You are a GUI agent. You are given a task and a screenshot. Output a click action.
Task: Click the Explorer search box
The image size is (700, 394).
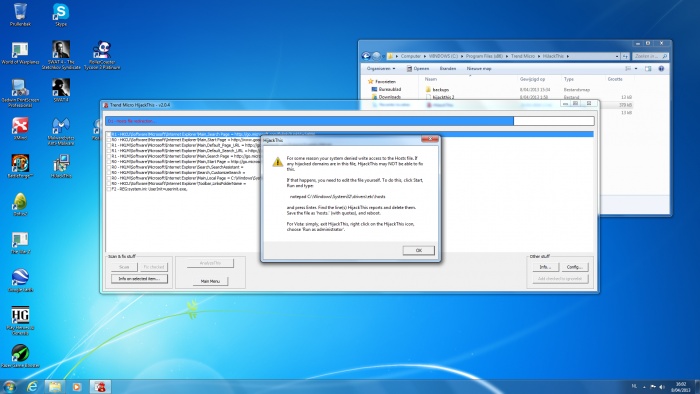click(x=650, y=56)
